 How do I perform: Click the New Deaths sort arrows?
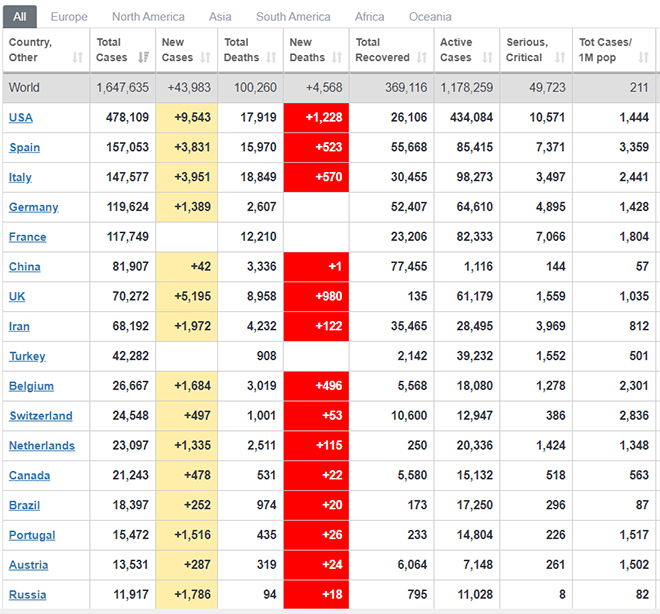pos(337,57)
